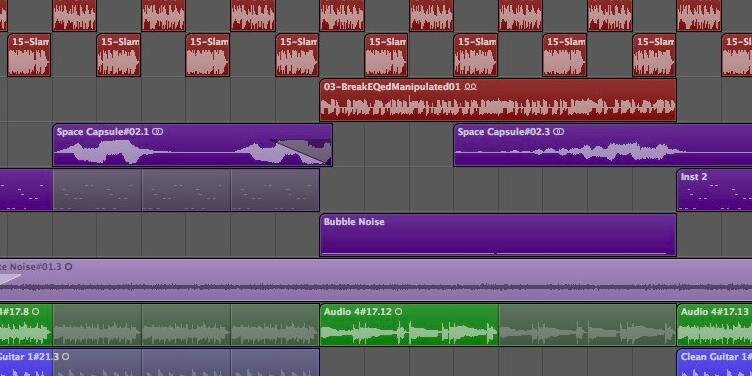Select the Audio 4#17.12 region
The width and height of the screenshot is (752, 376).
(x=409, y=325)
